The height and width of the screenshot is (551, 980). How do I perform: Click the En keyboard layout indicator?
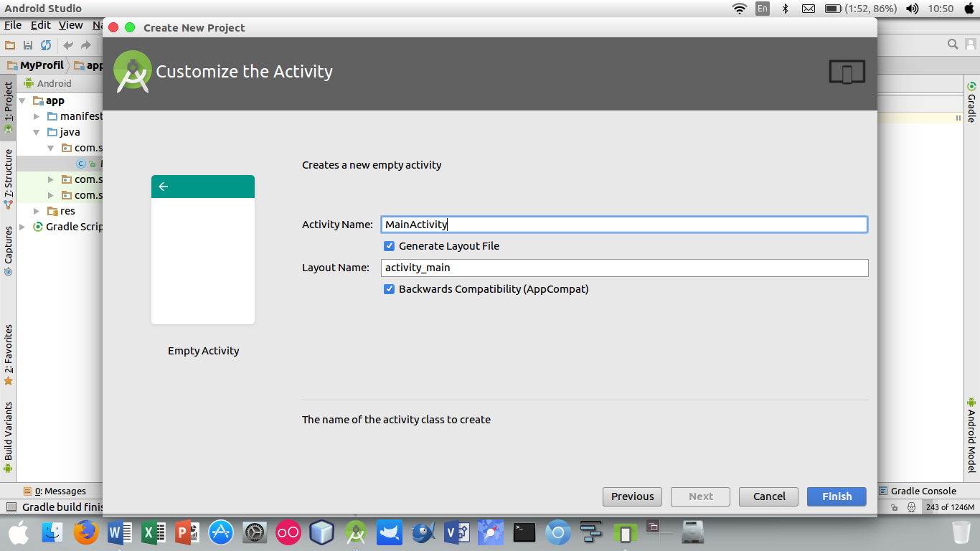pos(763,9)
